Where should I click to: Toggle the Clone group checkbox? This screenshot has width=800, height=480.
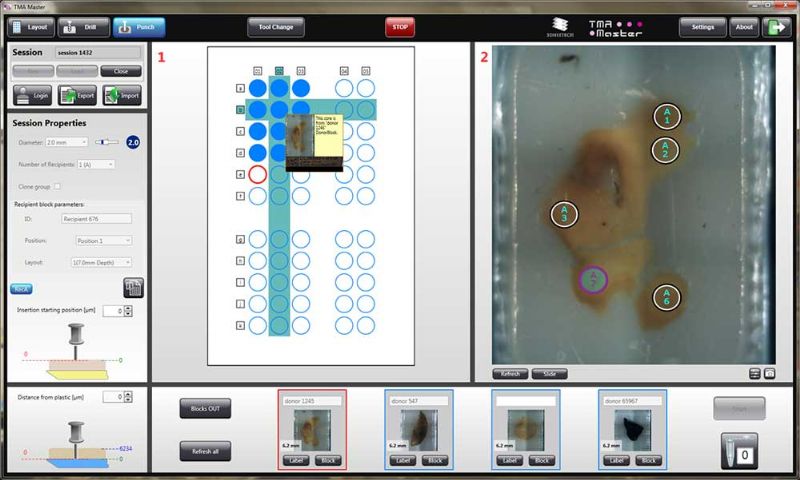[57, 187]
